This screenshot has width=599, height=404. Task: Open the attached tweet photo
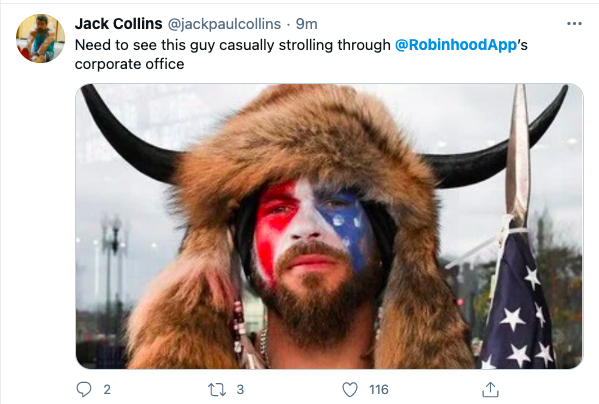pos(329,226)
